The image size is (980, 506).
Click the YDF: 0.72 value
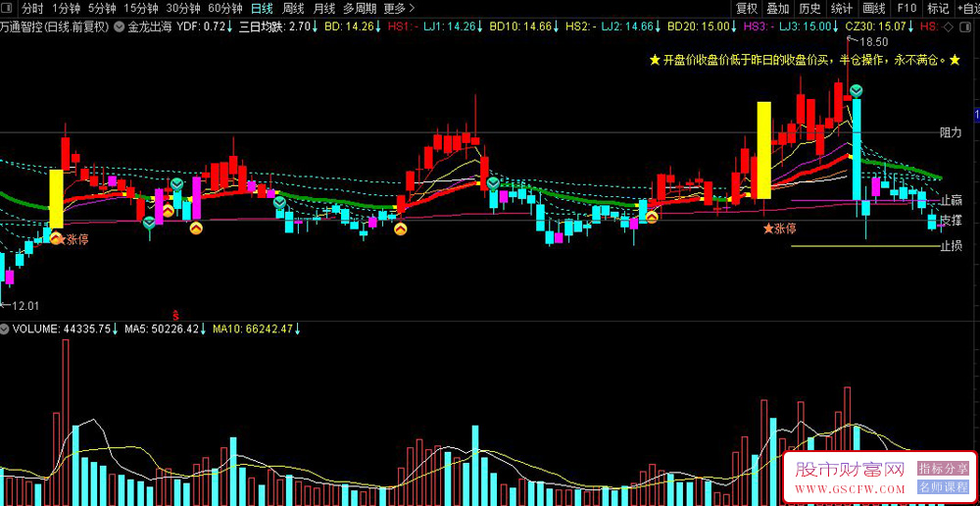click(x=205, y=26)
